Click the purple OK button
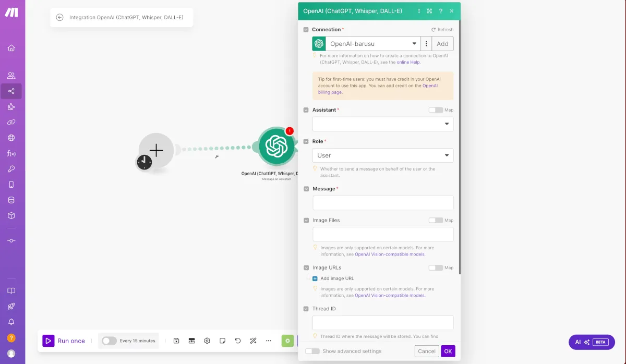626x364 pixels. coord(448,351)
